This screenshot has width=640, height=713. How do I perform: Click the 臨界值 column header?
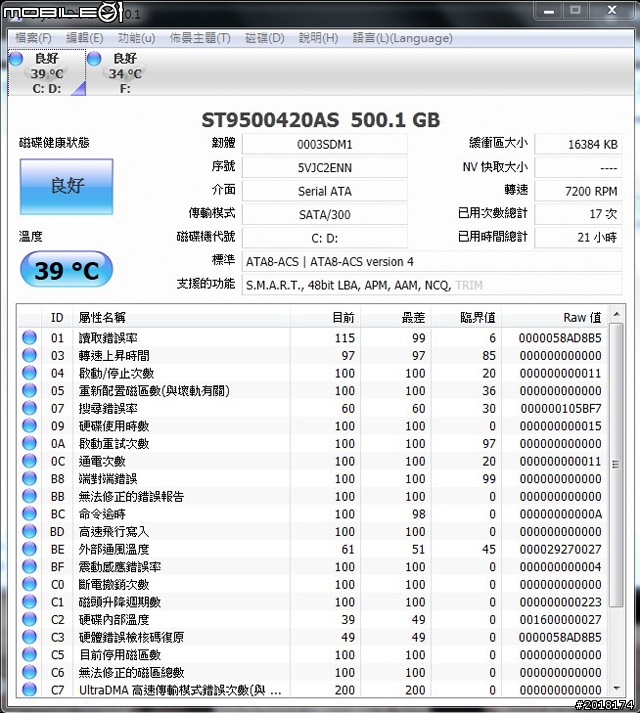[x=466, y=317]
